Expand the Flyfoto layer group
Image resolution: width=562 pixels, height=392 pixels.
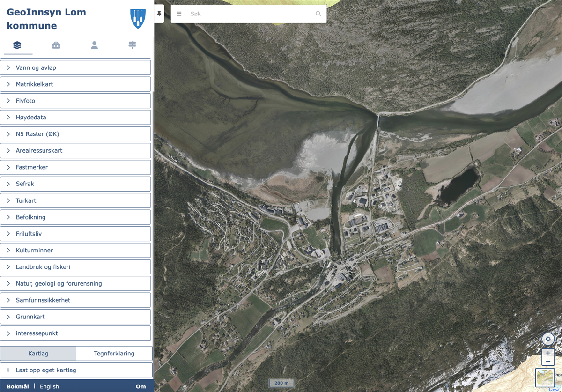pos(75,101)
